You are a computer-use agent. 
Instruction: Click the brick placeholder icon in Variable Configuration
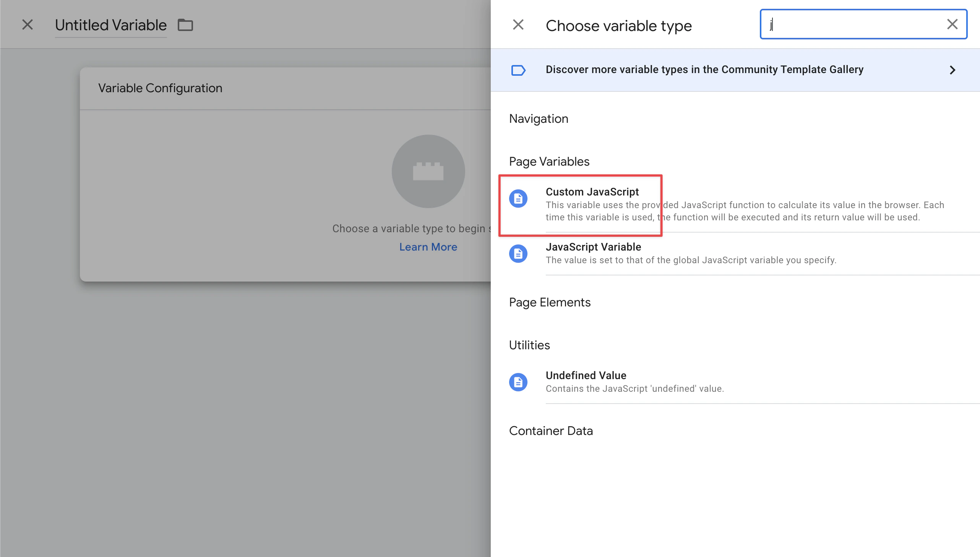(428, 171)
